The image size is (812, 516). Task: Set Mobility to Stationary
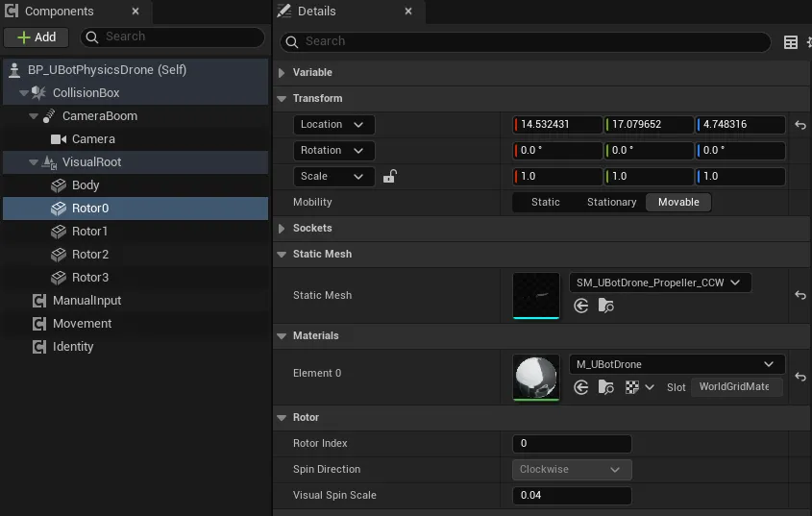coord(611,202)
